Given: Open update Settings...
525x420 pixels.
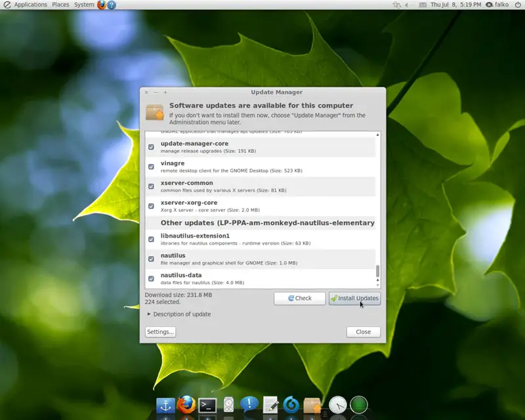Looking at the screenshot, I should [160, 332].
